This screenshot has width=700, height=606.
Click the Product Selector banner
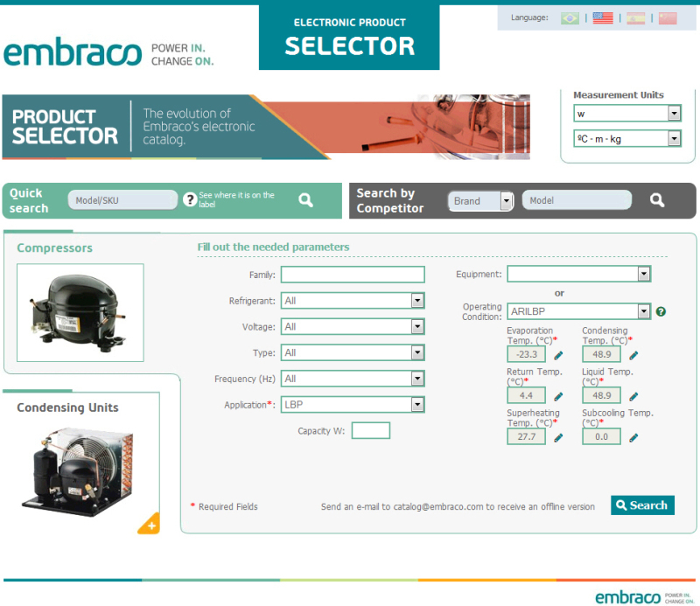(266, 127)
